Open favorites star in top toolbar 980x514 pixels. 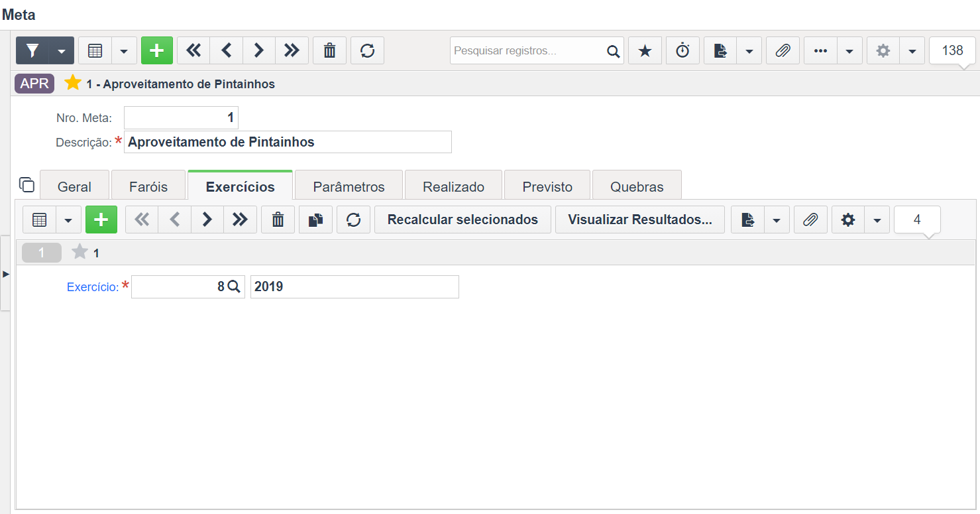645,50
